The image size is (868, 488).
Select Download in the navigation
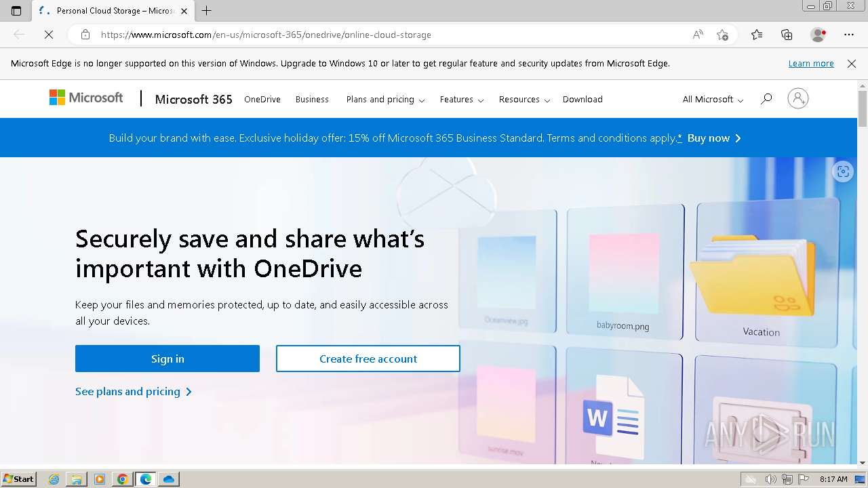click(x=583, y=99)
